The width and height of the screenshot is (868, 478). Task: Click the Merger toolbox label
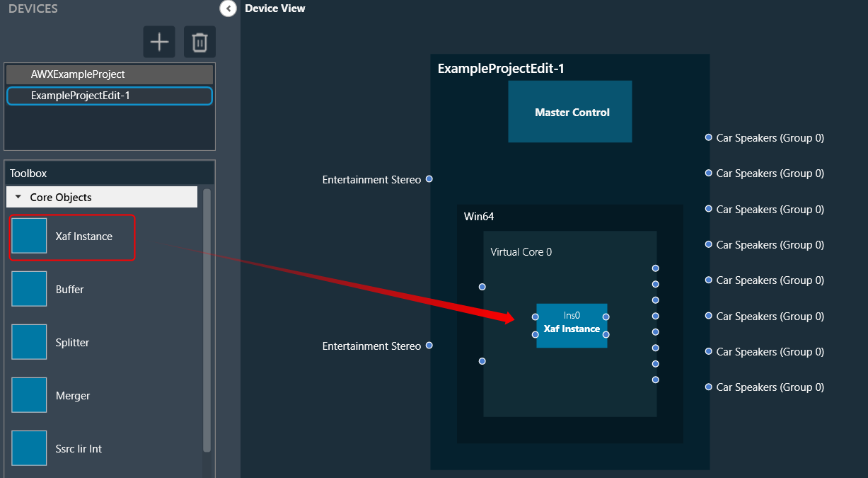click(x=73, y=396)
